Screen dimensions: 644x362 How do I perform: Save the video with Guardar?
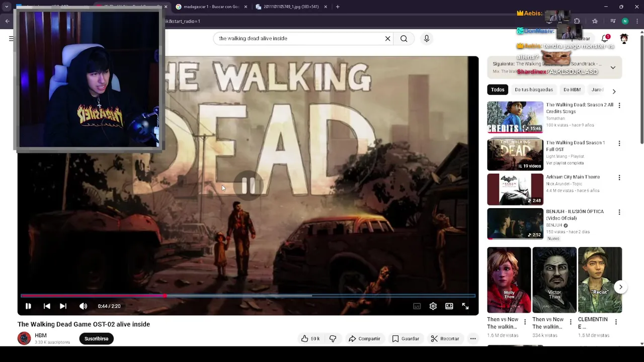click(x=406, y=339)
